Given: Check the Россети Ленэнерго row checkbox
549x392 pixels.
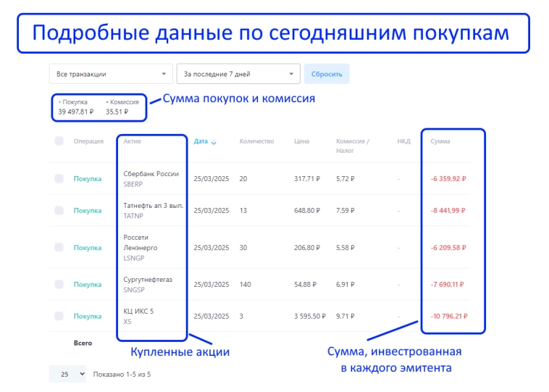Looking at the screenshot, I should click(59, 247).
